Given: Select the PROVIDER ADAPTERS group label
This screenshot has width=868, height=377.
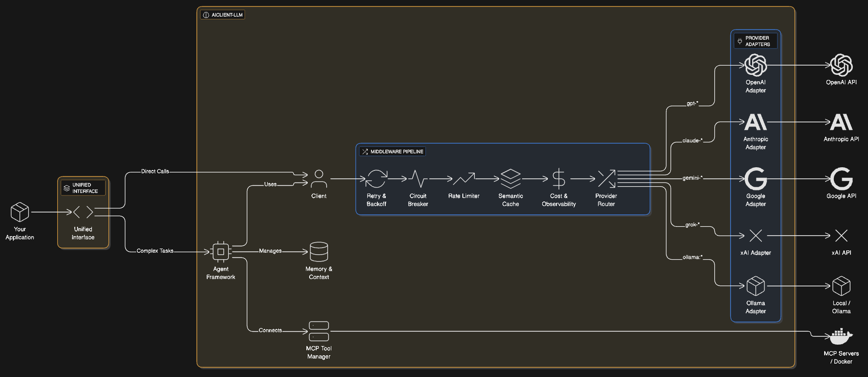Looking at the screenshot, I should [755, 41].
